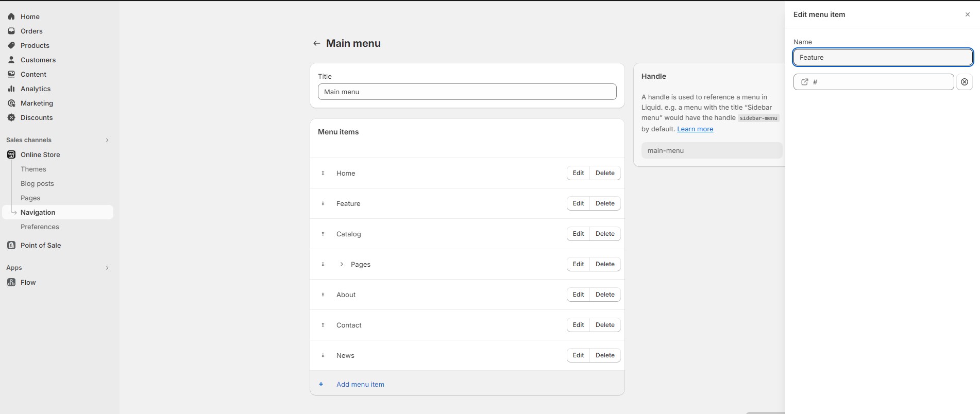Click the Catalog item label
Viewport: 980px width, 414px height.
pyautogui.click(x=349, y=234)
